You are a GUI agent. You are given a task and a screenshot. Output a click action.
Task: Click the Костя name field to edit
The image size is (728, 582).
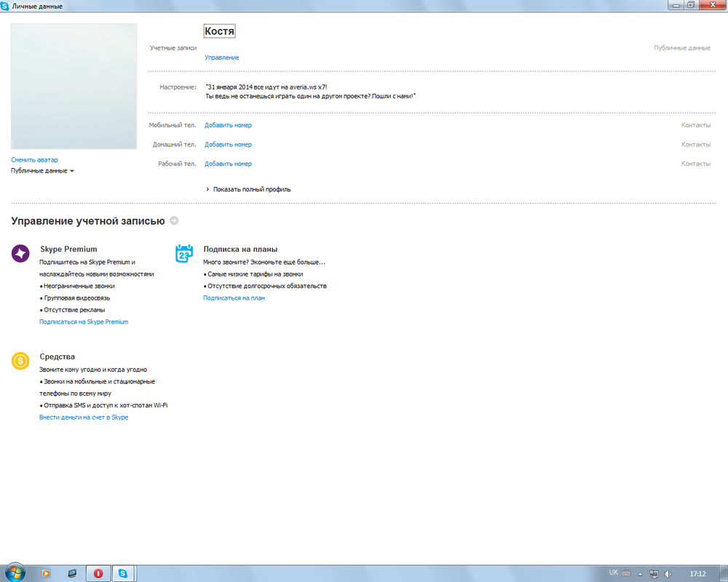pos(219,31)
